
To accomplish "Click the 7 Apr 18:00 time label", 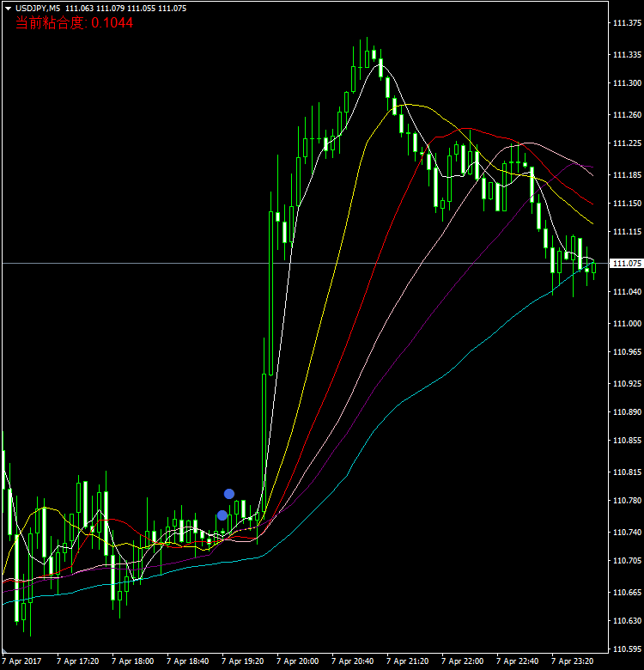I will 133,661.
